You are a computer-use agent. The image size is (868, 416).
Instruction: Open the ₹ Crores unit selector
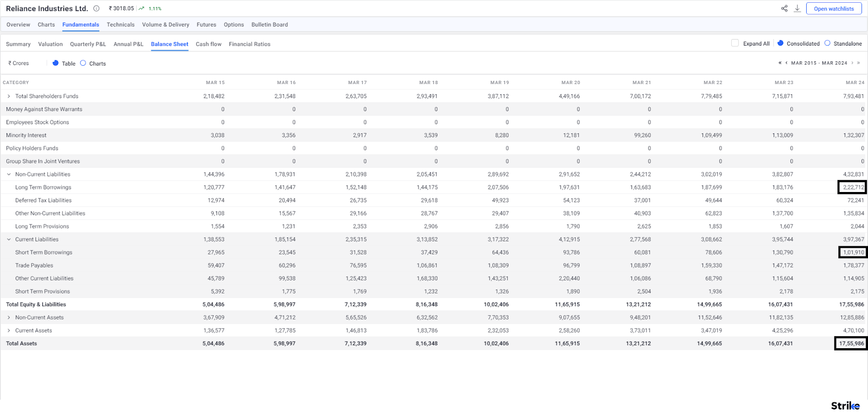pyautogui.click(x=18, y=63)
